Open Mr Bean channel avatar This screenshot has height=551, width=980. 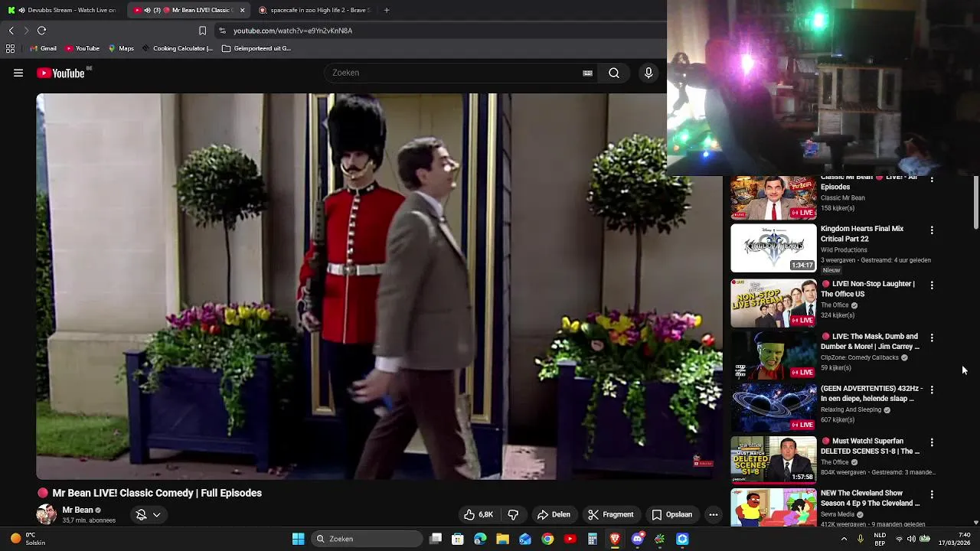(46, 514)
